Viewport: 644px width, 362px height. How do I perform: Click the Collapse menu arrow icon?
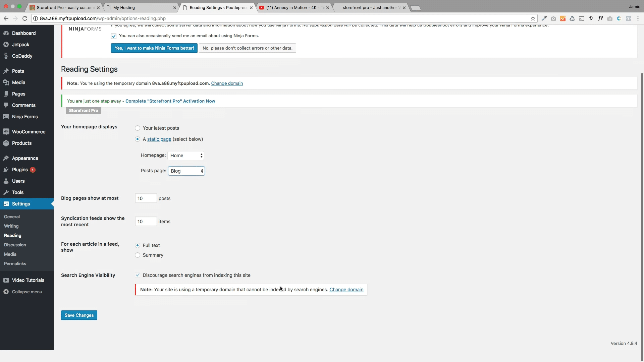6,292
